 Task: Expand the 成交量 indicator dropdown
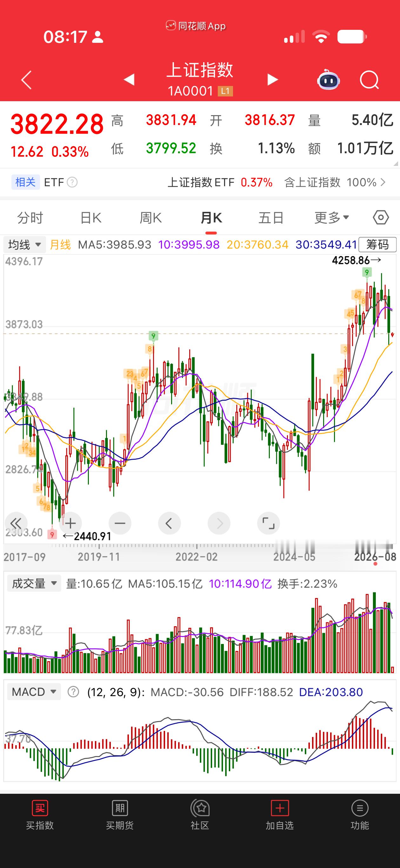[34, 583]
